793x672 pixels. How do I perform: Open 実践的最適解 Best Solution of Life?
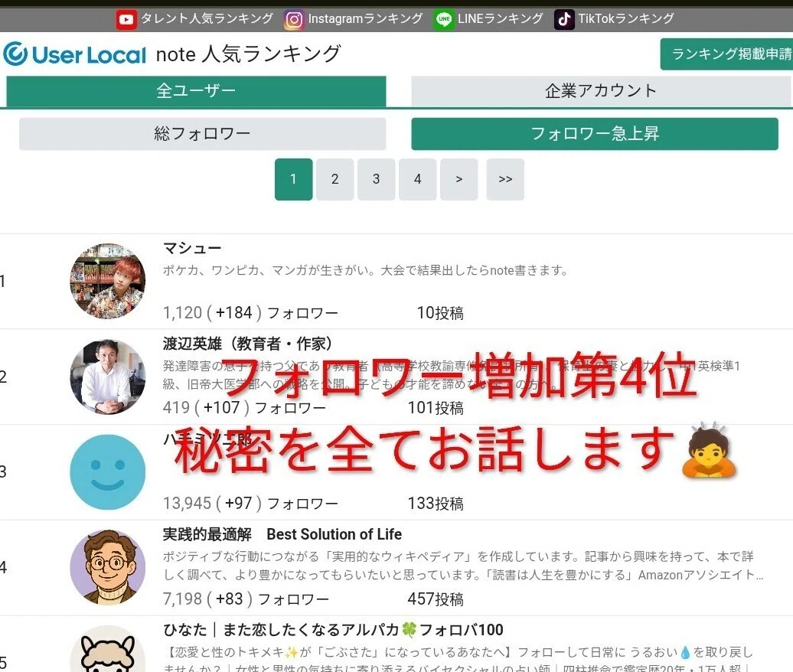[x=282, y=534]
